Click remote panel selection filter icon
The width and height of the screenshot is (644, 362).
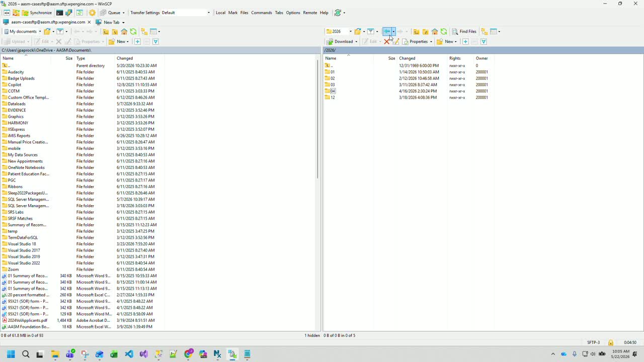pos(484,42)
